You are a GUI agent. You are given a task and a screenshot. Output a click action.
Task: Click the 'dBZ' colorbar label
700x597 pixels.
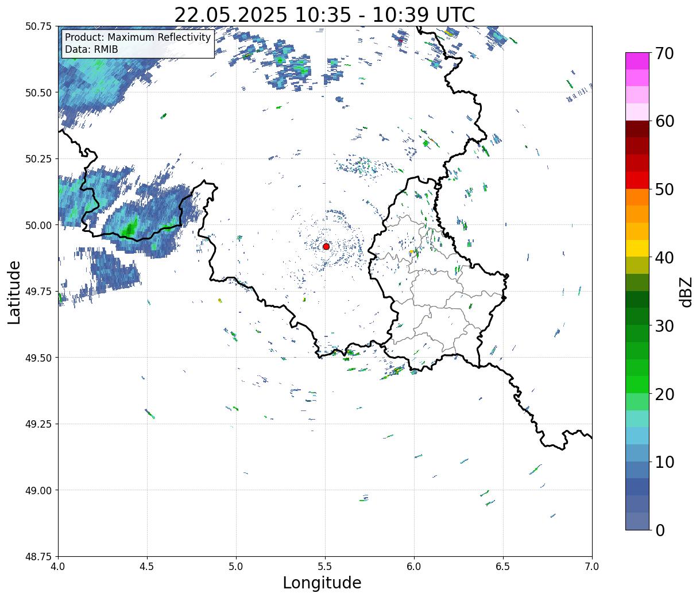[686, 291]
